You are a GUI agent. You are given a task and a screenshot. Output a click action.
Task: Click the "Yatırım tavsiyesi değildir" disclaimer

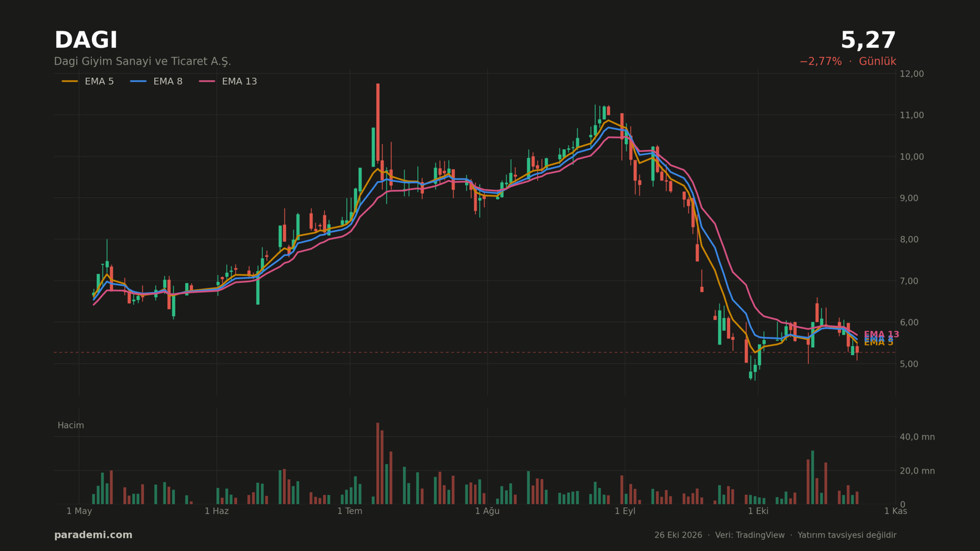[x=847, y=535]
